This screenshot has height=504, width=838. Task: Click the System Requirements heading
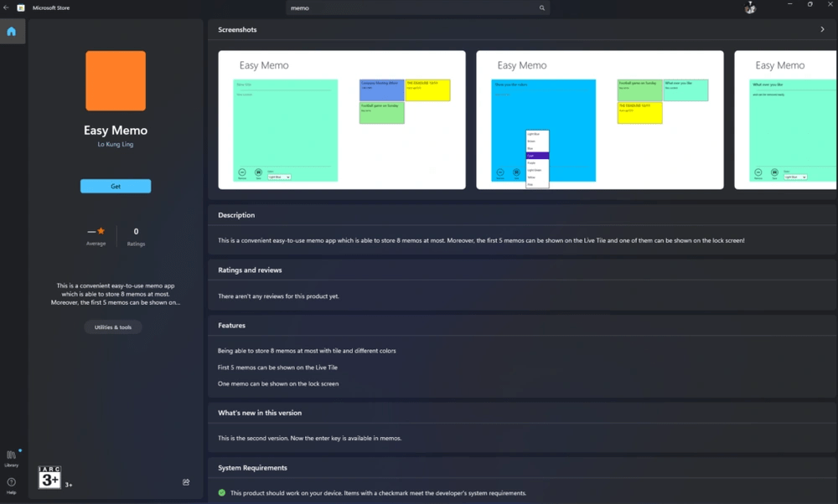252,468
